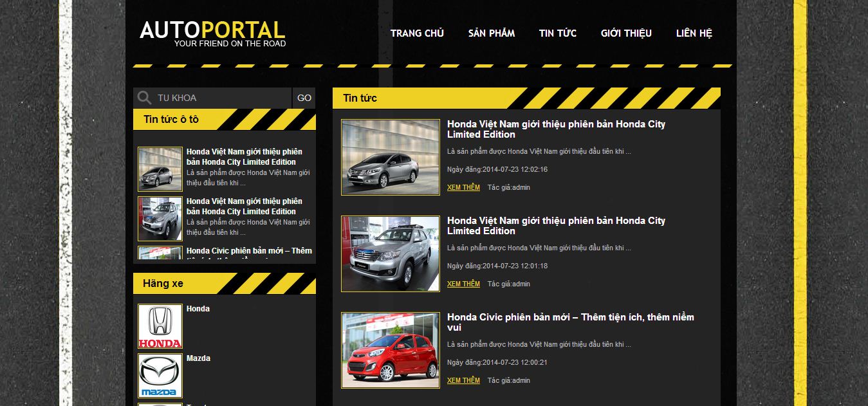Open the main Honda Civic 'Thêm tiện ích' headline
Viewport: 868px width, 406px height.
(571, 322)
